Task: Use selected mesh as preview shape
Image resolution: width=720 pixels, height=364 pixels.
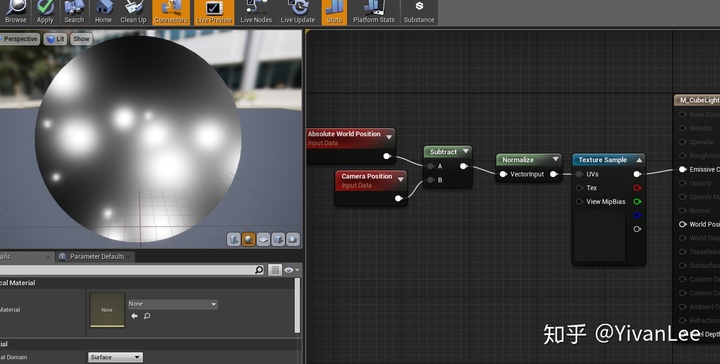Action: point(292,239)
